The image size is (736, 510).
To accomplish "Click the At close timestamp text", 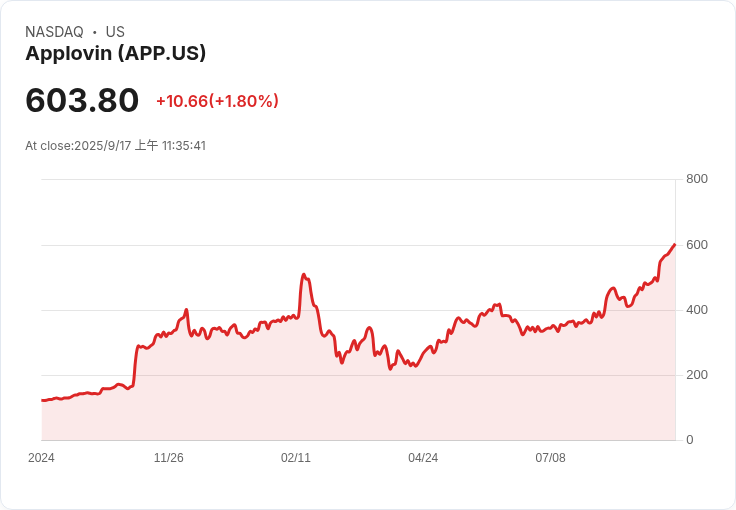I will pos(115,146).
